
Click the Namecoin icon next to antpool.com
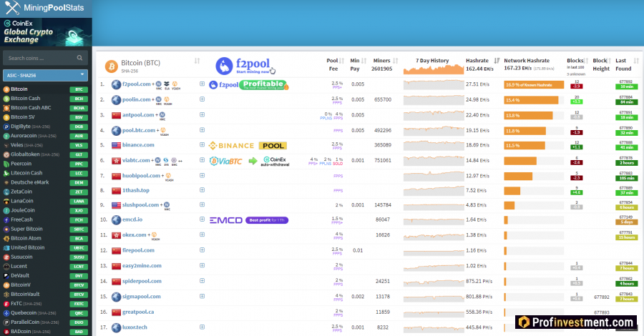[162, 115]
